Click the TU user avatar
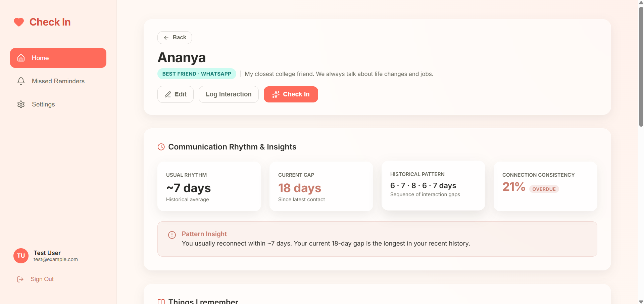 click(21, 256)
